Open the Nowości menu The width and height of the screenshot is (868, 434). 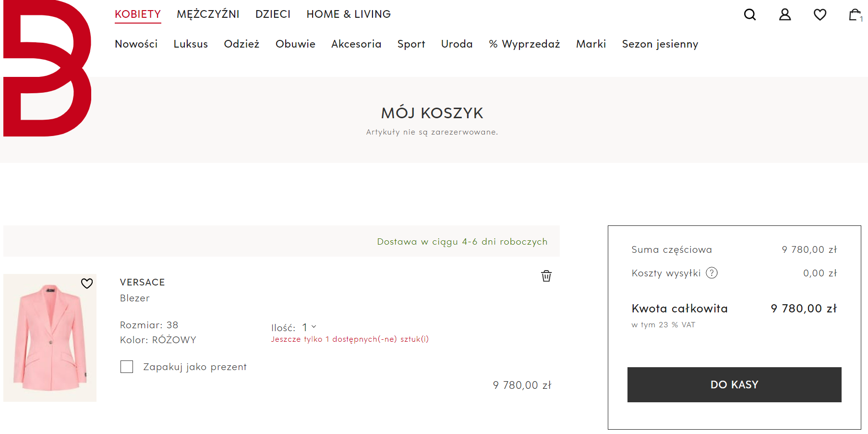pos(136,44)
